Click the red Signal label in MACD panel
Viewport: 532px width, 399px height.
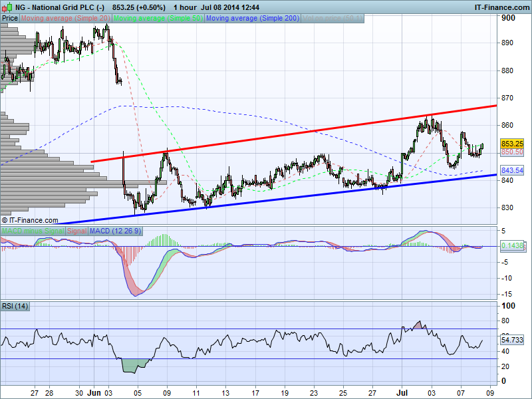pyautogui.click(x=76, y=231)
